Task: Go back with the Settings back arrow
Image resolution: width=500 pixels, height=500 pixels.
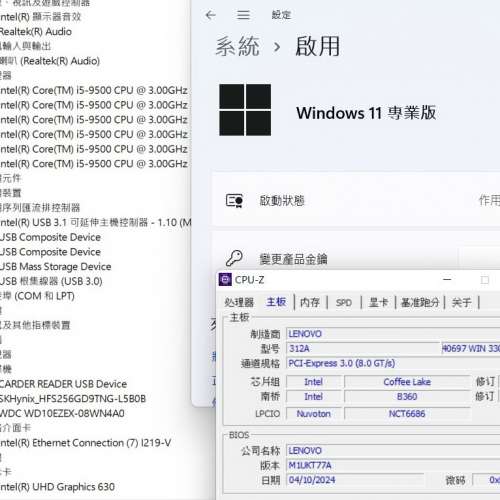Action: pos(210,15)
